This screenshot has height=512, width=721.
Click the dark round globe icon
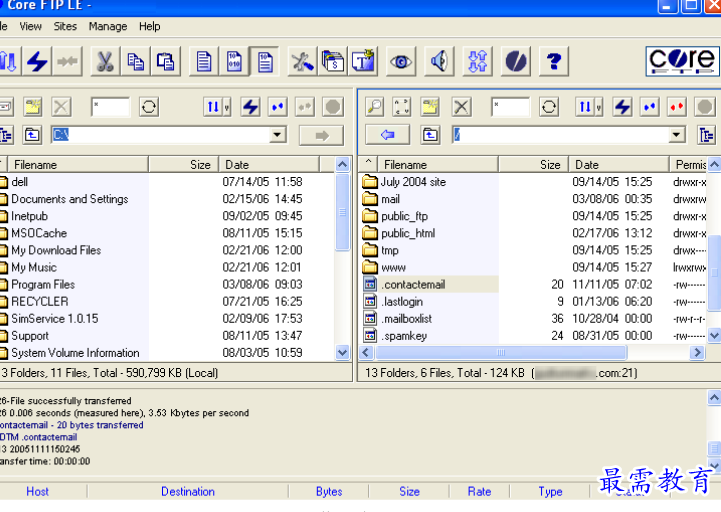(515, 61)
